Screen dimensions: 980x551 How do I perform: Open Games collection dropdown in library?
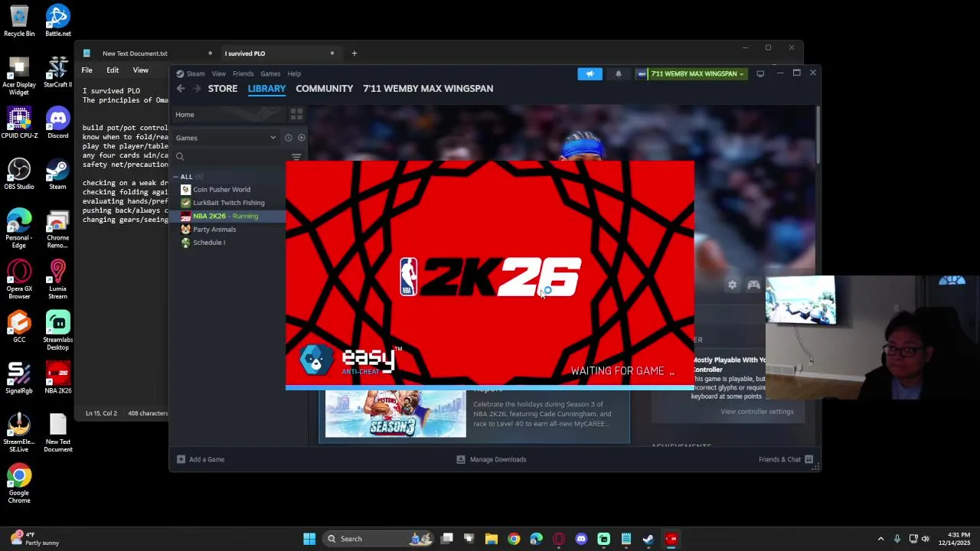[x=226, y=138]
